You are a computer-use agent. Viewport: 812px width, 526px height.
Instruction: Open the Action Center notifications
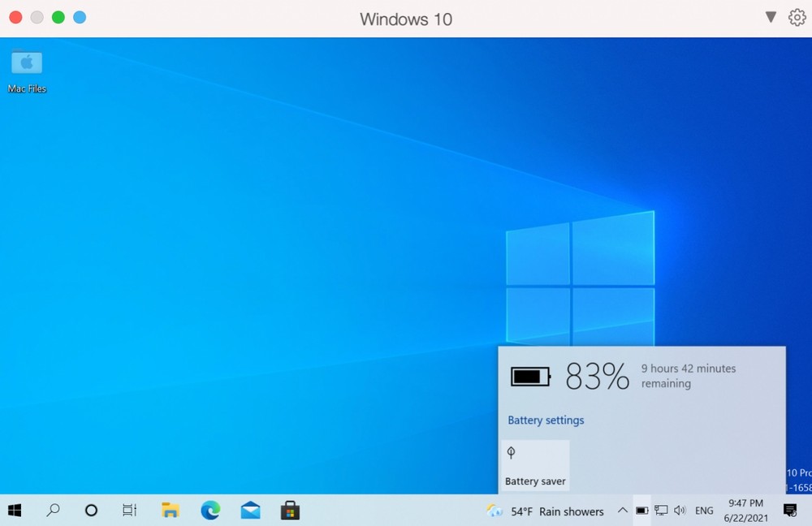[x=790, y=511]
